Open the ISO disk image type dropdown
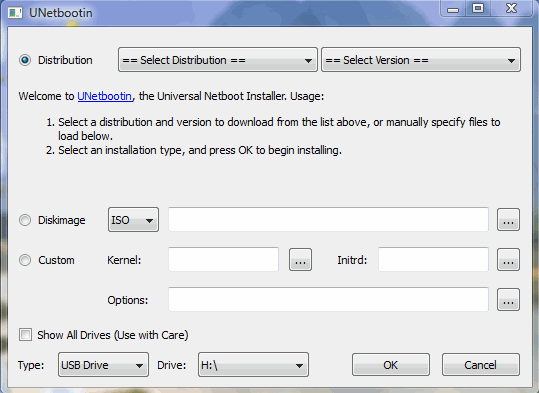 point(133,220)
